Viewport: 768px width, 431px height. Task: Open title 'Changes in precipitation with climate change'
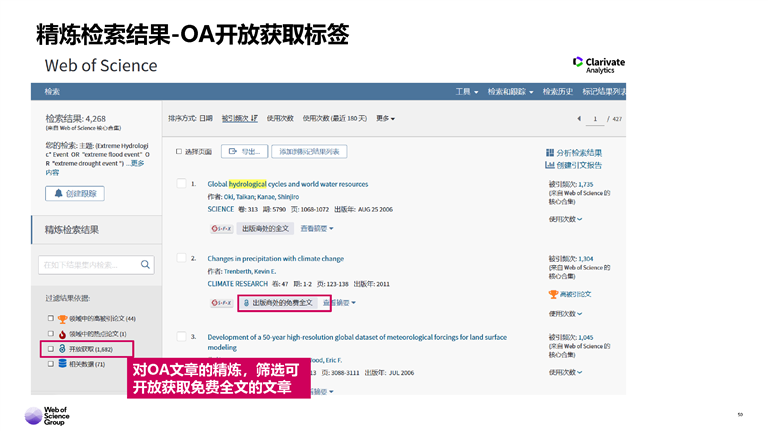pyautogui.click(x=275, y=259)
